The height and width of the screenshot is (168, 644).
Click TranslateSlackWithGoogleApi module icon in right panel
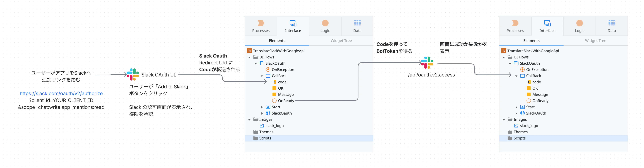click(504, 51)
